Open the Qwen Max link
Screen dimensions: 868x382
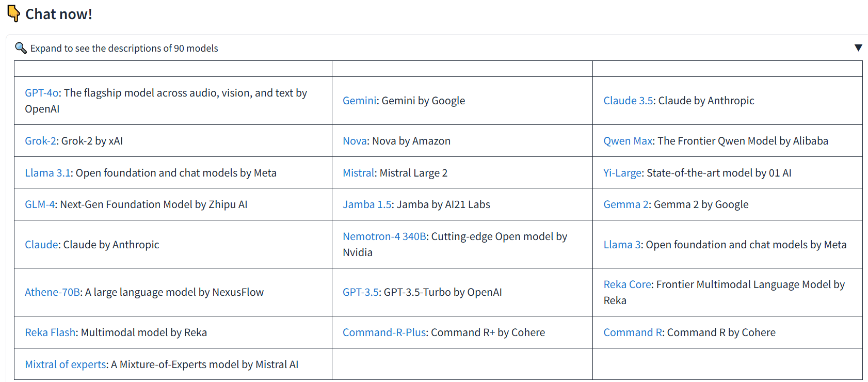point(628,141)
